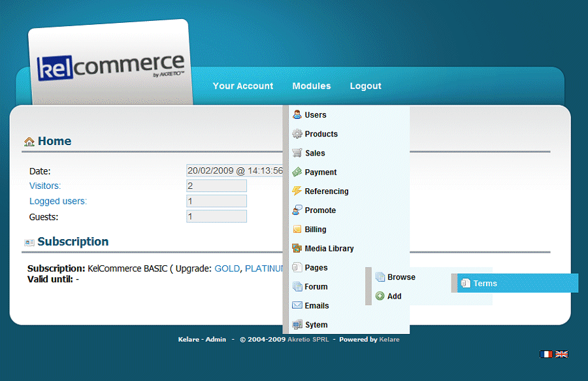Select Terms in the Browse submenu

pyautogui.click(x=485, y=284)
